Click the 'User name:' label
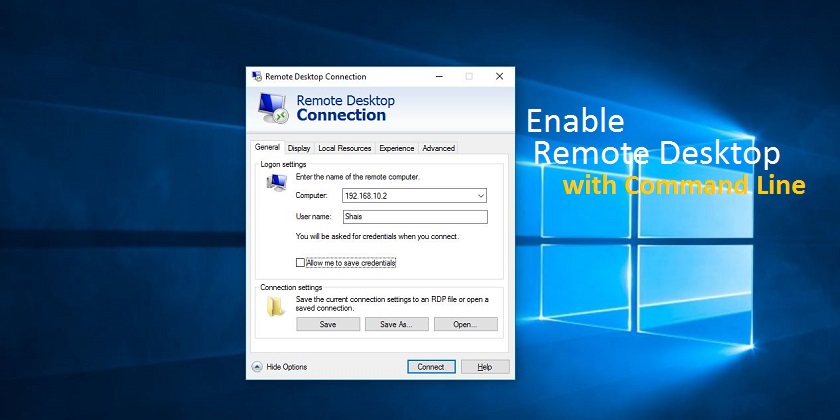 [x=313, y=216]
